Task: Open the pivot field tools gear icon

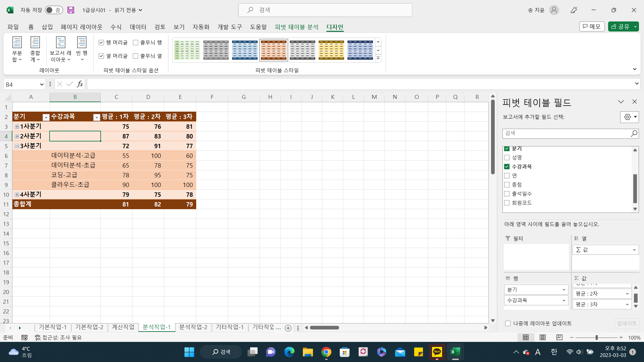Action: [x=629, y=117]
